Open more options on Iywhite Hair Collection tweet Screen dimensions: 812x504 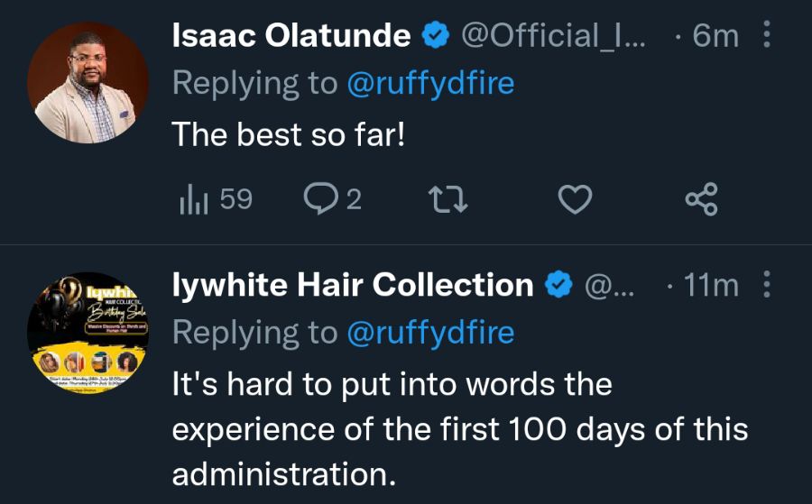[767, 284]
